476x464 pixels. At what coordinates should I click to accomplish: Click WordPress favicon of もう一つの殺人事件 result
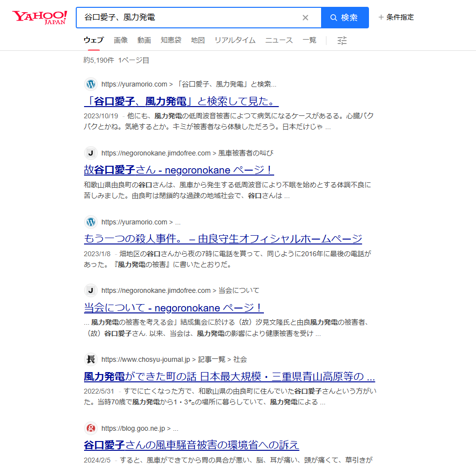(91, 222)
